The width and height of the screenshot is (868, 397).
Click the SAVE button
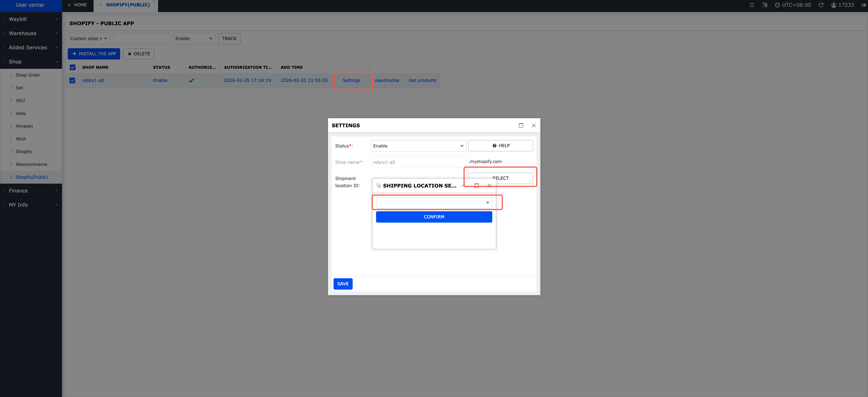coord(343,284)
